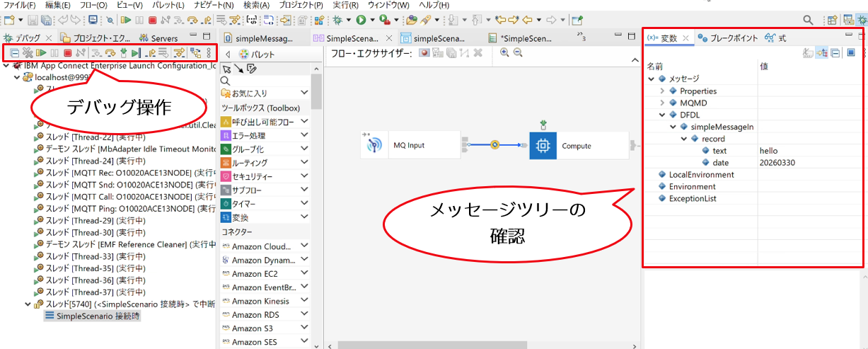Show hidden editor tabs list
Viewport: 868px width, 349px height.
[x=582, y=37]
